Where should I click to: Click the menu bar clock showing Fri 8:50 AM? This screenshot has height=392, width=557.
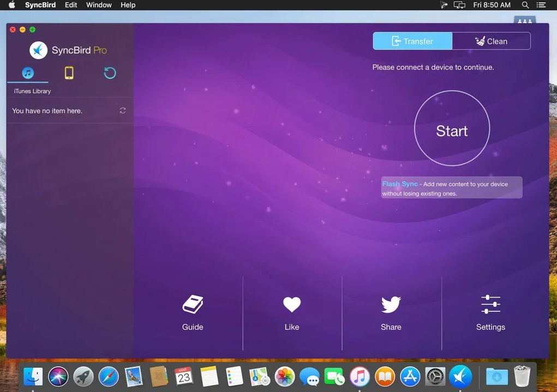click(x=492, y=5)
